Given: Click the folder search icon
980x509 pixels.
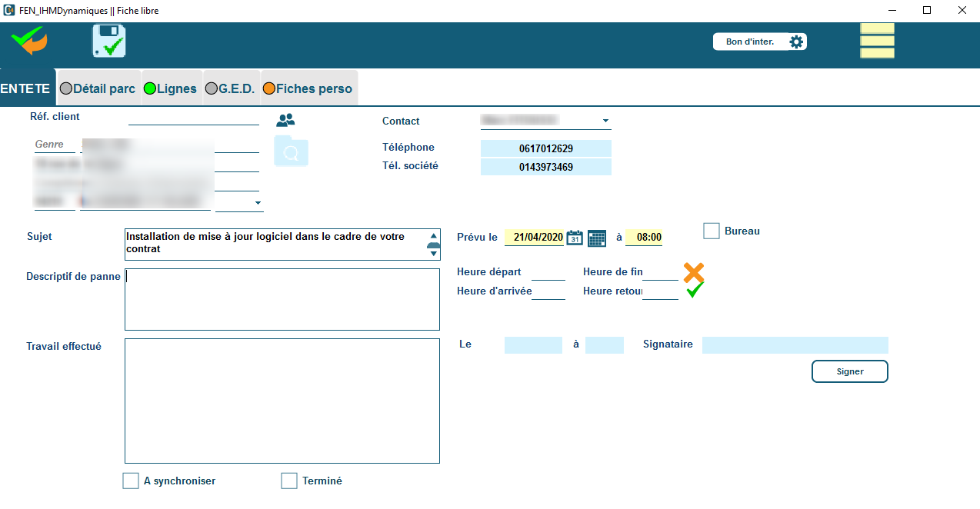Looking at the screenshot, I should pos(291,151).
